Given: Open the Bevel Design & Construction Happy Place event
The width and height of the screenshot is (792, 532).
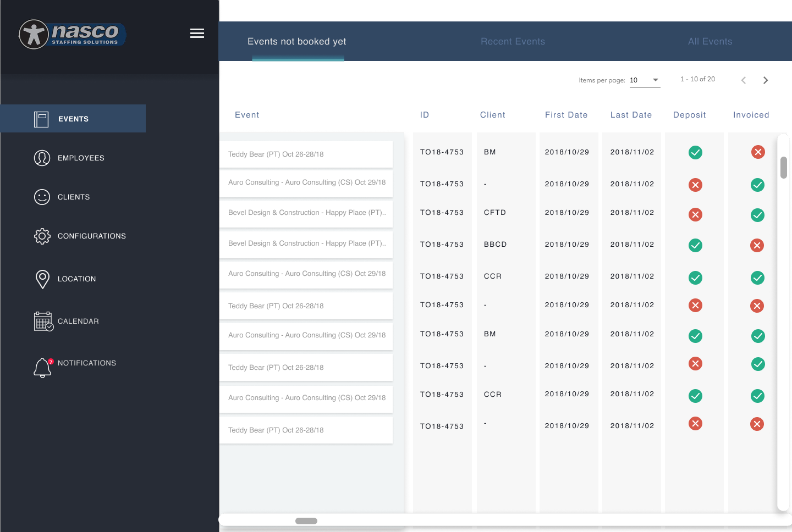Looking at the screenshot, I should click(306, 213).
